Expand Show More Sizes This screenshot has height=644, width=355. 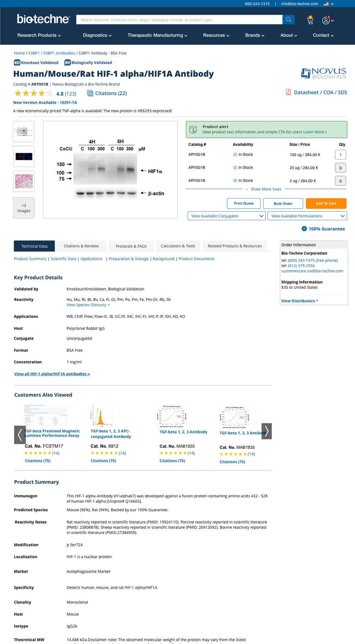[x=263, y=189]
